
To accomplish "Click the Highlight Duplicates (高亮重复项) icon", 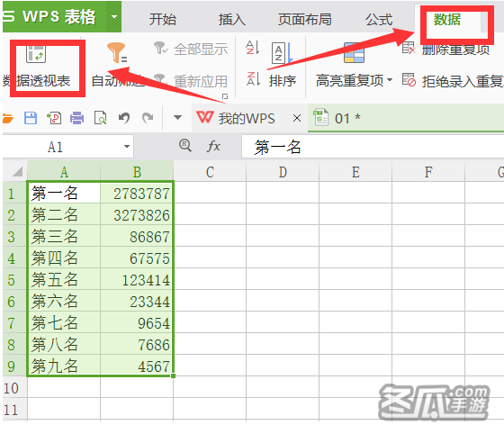I will pyautogui.click(x=354, y=53).
